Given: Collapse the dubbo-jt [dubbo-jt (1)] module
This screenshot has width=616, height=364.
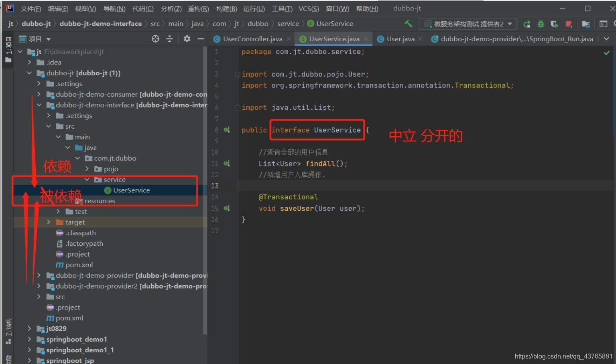Looking at the screenshot, I should tap(29, 73).
